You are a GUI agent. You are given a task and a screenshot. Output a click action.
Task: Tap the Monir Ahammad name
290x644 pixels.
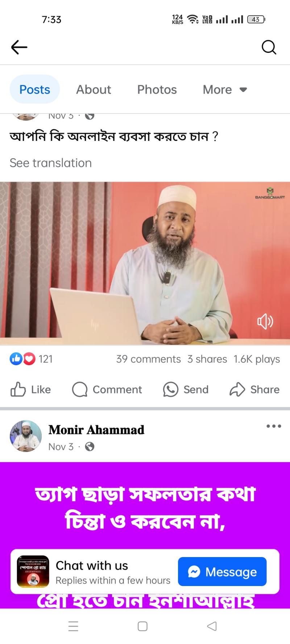coord(96,430)
